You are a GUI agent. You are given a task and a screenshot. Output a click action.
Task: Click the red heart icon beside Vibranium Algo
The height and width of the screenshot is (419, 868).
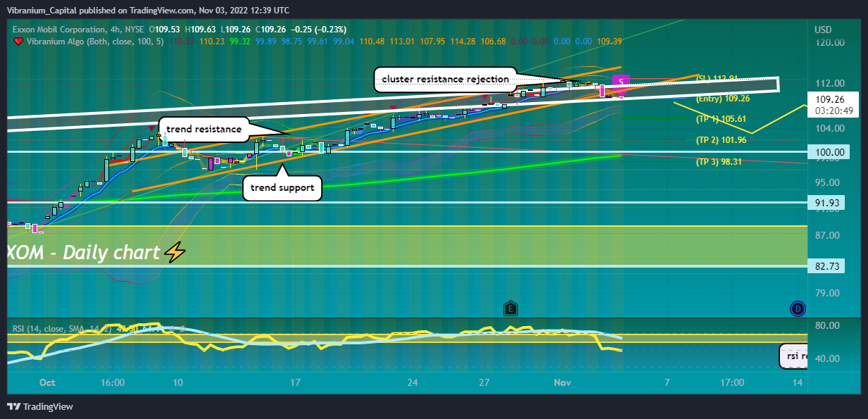pyautogui.click(x=18, y=42)
